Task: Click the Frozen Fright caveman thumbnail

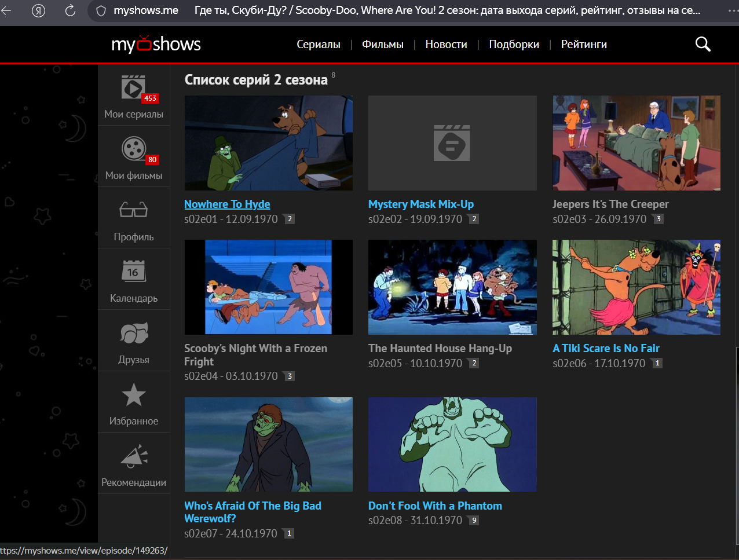Action: tap(269, 287)
